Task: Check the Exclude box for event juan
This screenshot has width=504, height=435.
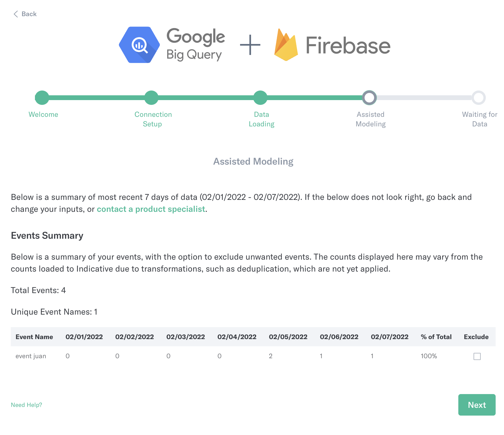Action: [x=477, y=356]
